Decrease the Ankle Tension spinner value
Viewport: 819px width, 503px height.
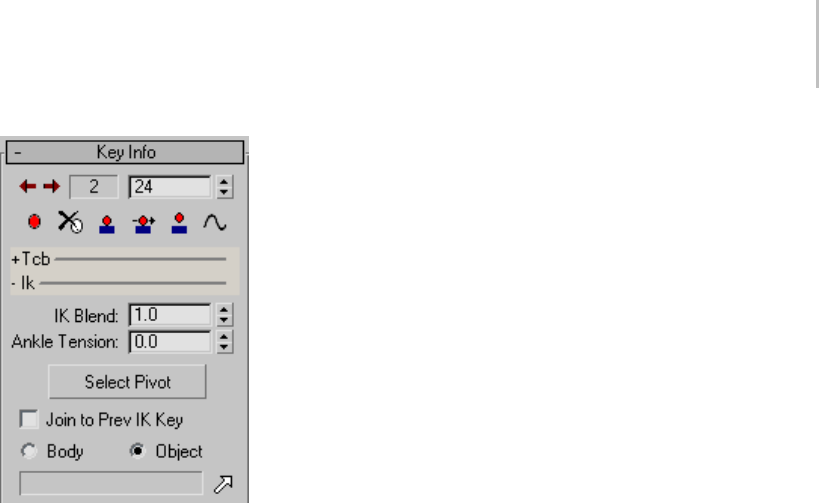(x=224, y=347)
